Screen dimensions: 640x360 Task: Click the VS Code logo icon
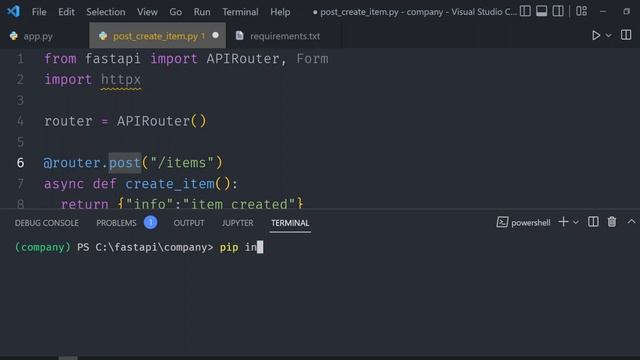[x=13, y=11]
